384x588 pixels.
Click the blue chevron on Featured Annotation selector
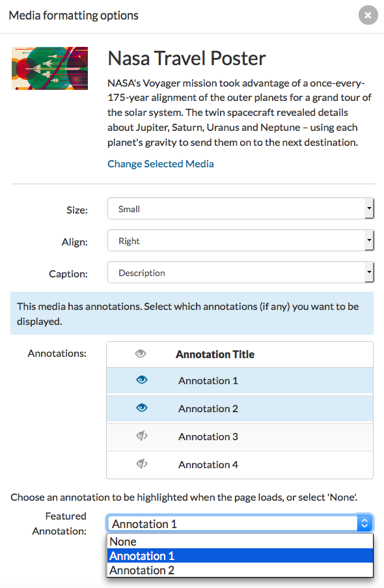pos(364,522)
